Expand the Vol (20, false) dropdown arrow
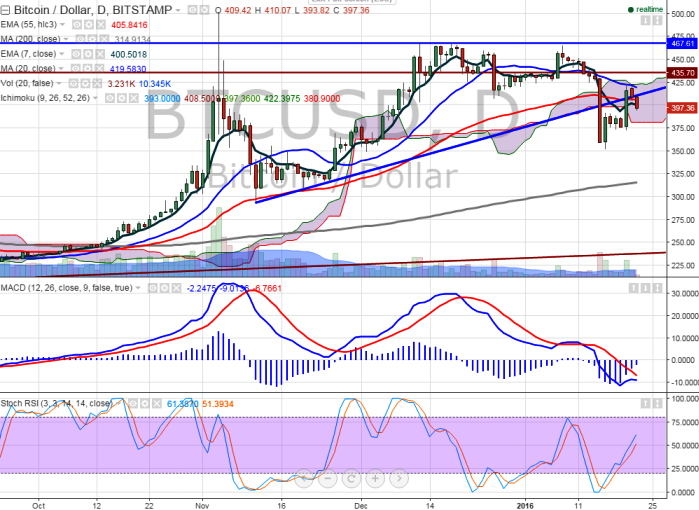Screen dimensions: 699x510 pyautogui.click(x=59, y=83)
